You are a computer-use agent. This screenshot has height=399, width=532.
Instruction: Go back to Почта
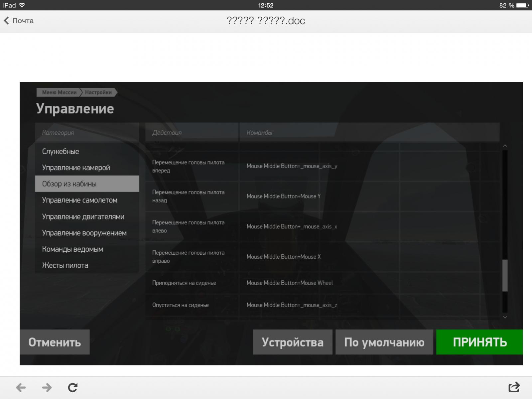coord(19,21)
